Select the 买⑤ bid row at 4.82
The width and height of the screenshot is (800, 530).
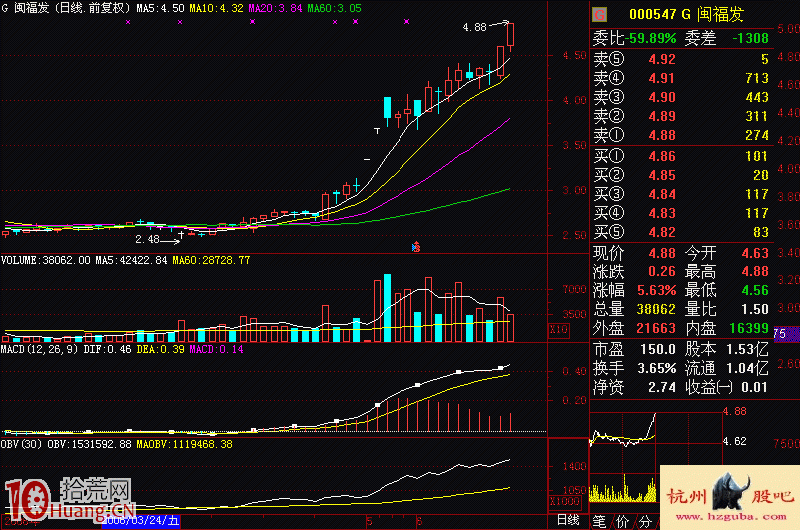[681, 232]
